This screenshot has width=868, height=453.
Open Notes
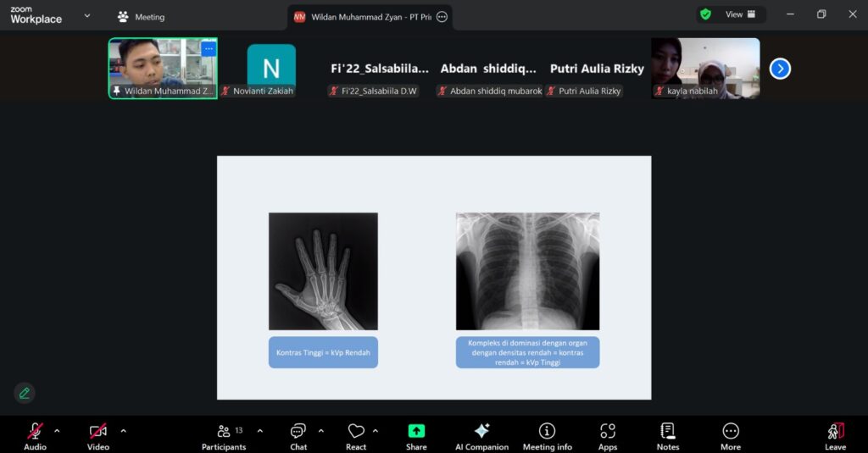pos(668,435)
